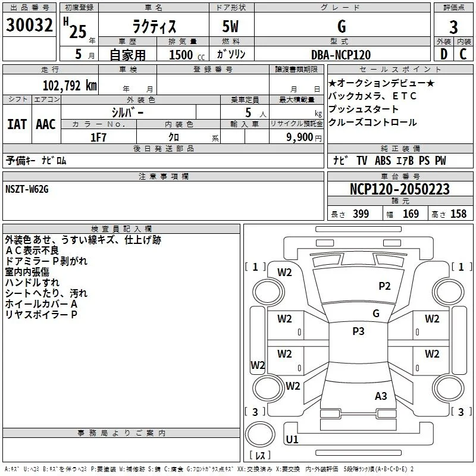Click the chassis number NCP120-2050223
The height and width of the screenshot is (476, 476).
click(400, 189)
